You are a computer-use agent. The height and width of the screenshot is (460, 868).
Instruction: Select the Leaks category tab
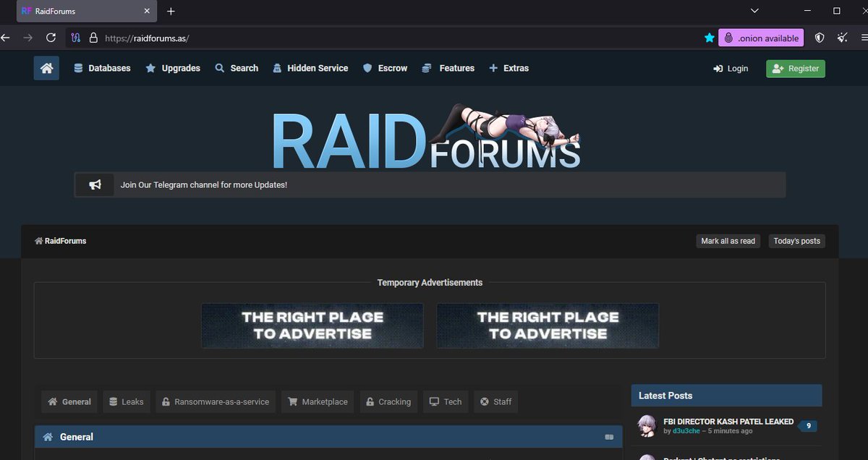tap(127, 402)
